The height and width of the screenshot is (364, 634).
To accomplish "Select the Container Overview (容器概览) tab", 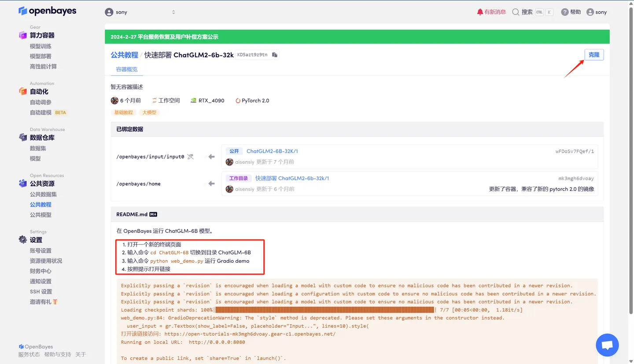I will [x=127, y=69].
